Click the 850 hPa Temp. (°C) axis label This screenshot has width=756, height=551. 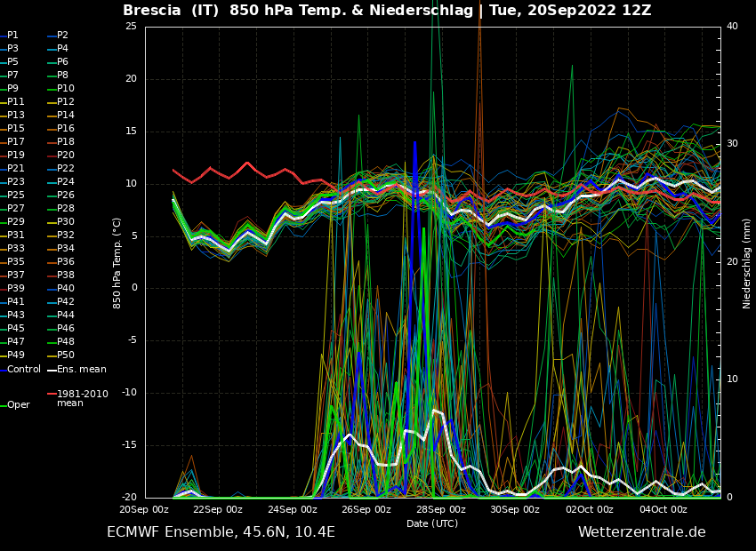tap(117, 263)
